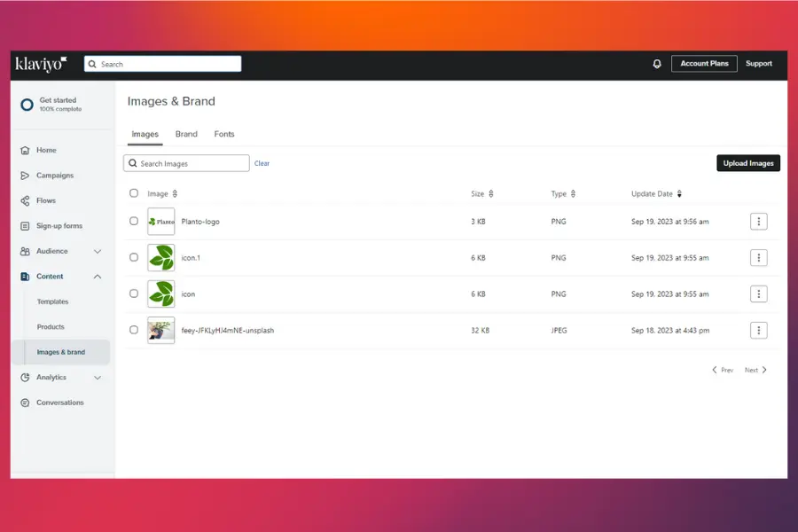Collapse the Content menu chevron
Screen dimensions: 798x532
(x=98, y=277)
